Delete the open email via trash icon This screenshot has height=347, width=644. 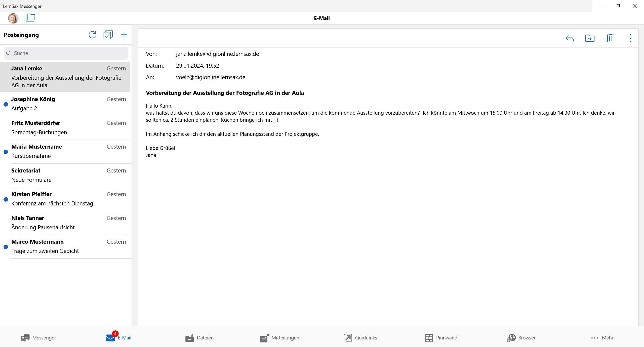tap(610, 38)
